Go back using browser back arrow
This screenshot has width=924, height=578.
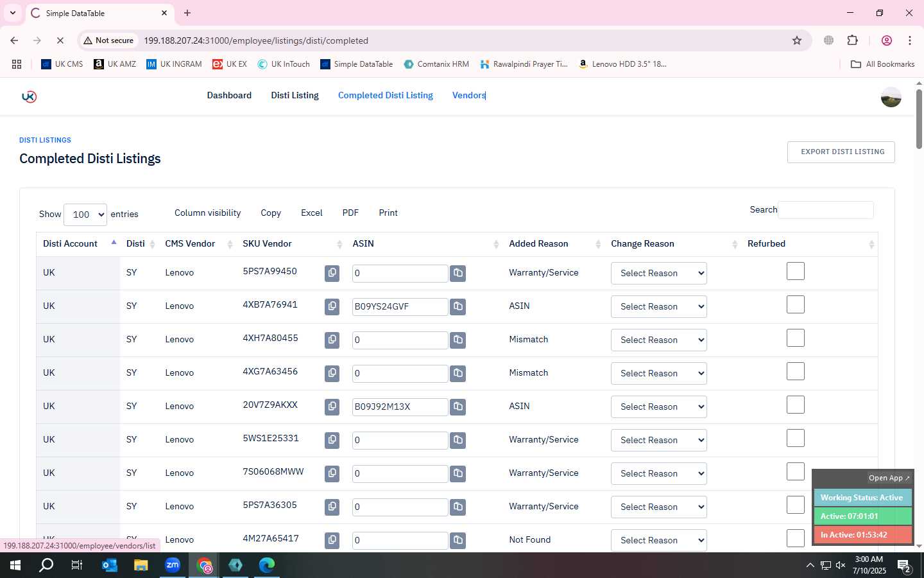(x=14, y=40)
